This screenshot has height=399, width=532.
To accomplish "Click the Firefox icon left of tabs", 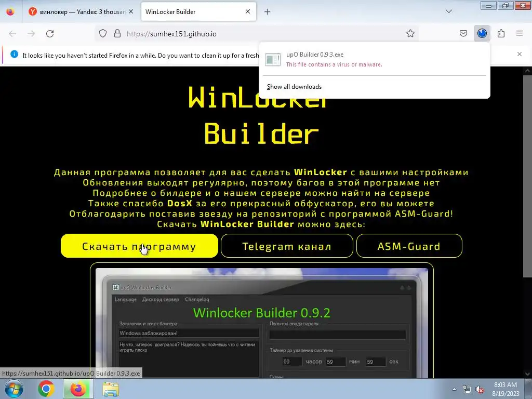I will point(10,12).
